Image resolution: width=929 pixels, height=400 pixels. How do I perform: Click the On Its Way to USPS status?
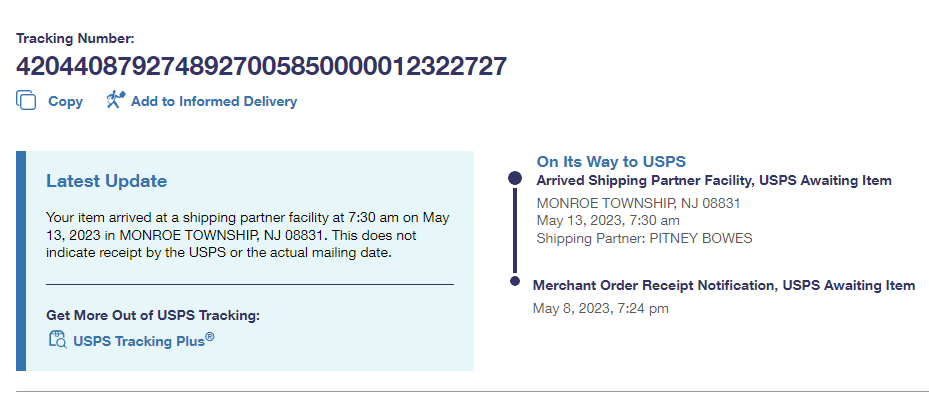(611, 161)
